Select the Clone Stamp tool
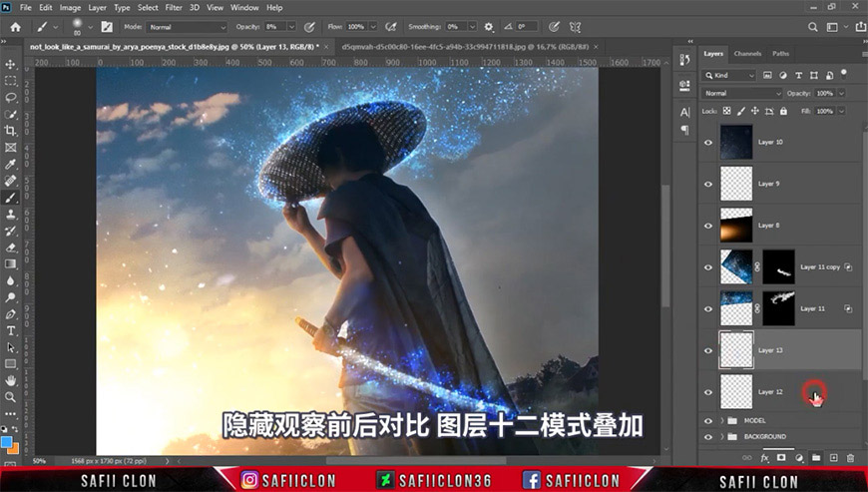Image resolution: width=868 pixels, height=492 pixels. (x=10, y=215)
